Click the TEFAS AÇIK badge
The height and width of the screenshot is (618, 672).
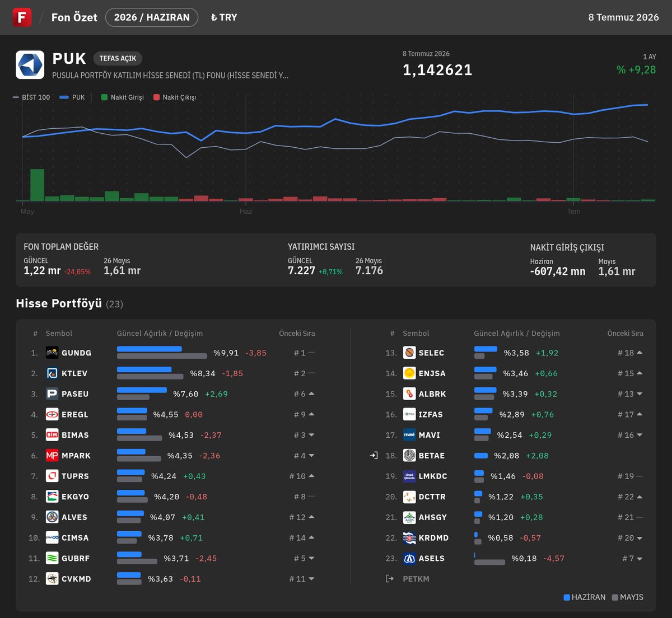(118, 58)
